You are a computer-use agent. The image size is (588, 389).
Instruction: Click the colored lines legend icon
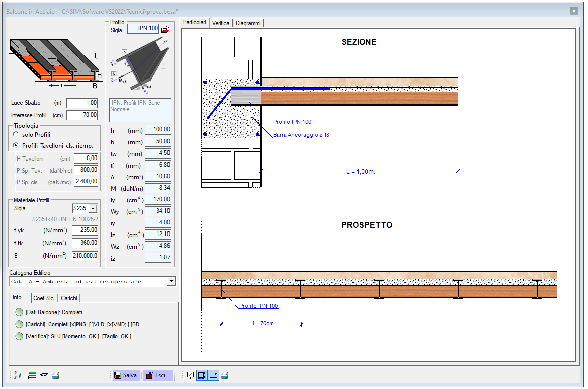click(32, 375)
